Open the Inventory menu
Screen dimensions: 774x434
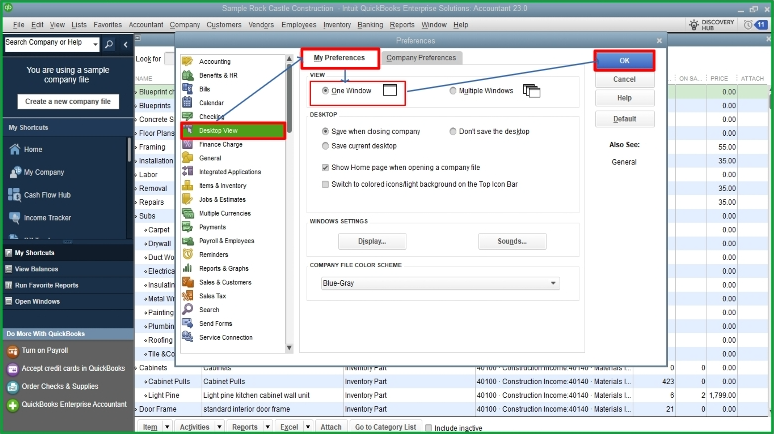[x=337, y=25]
